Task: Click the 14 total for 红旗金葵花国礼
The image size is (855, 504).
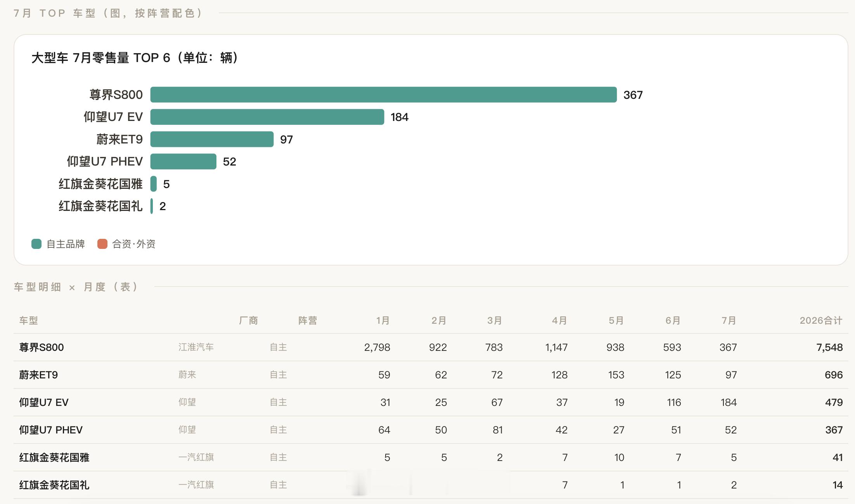Action: click(x=838, y=485)
